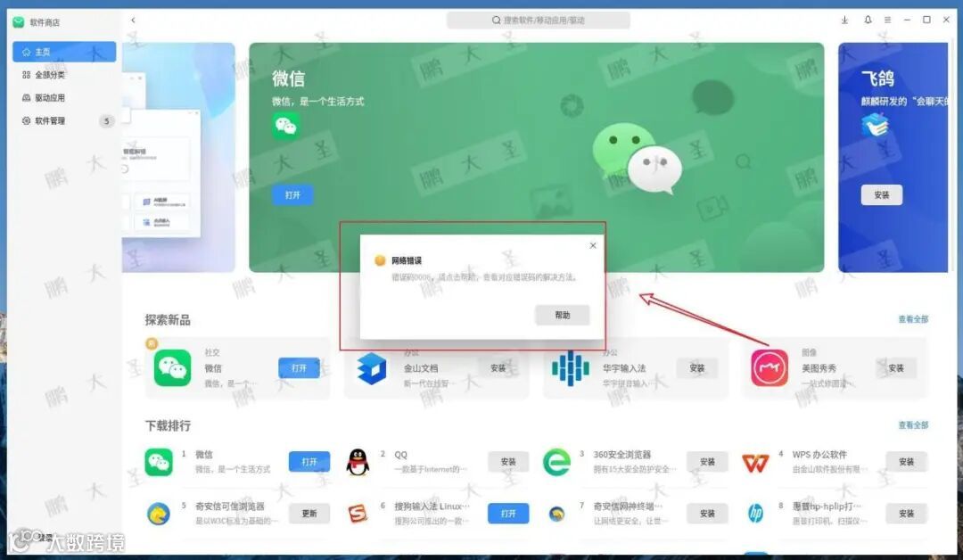This screenshot has width=963, height=560.
Task: Click 打开 on 微信 card in 探索新品
Action: coord(299,367)
